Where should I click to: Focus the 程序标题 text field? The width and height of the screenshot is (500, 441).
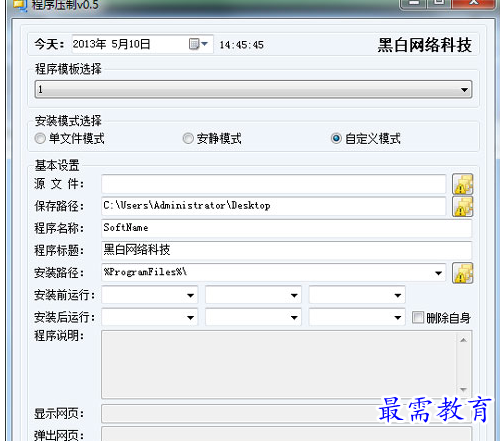click(287, 250)
